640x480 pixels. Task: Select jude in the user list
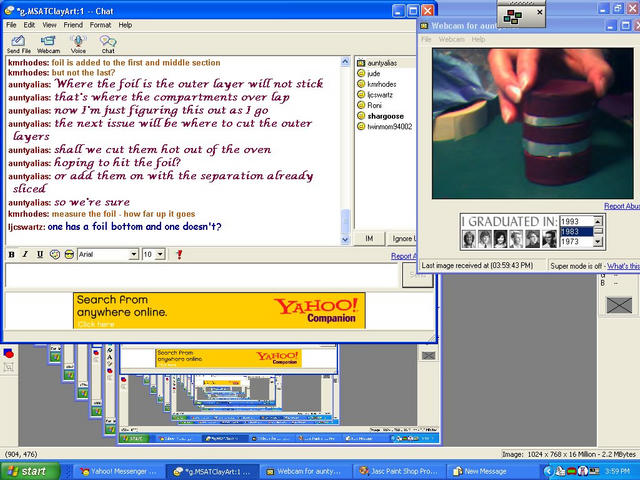pyautogui.click(x=373, y=73)
